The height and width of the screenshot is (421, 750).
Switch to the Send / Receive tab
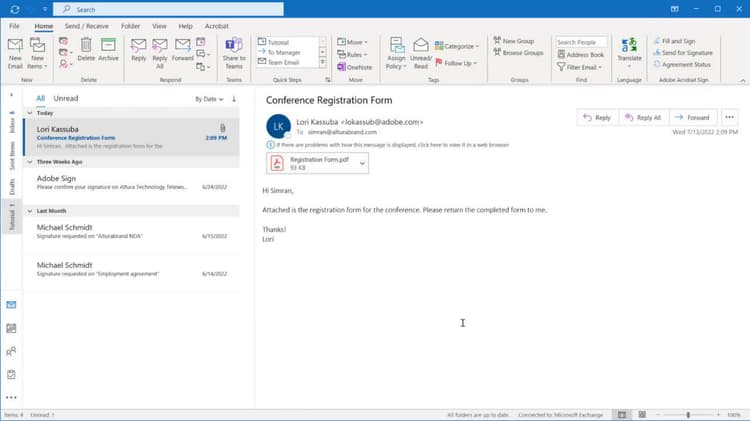[87, 26]
